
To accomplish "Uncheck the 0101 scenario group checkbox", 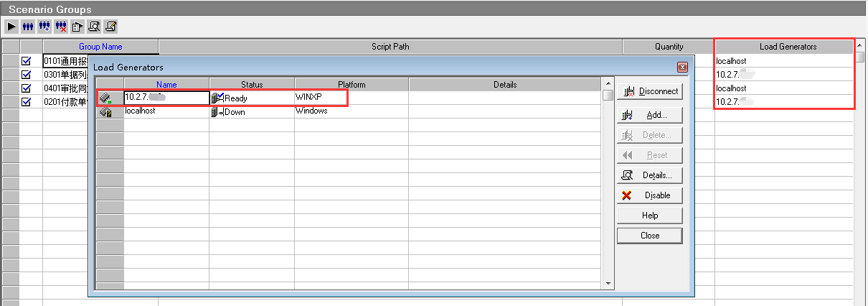I will [x=27, y=61].
